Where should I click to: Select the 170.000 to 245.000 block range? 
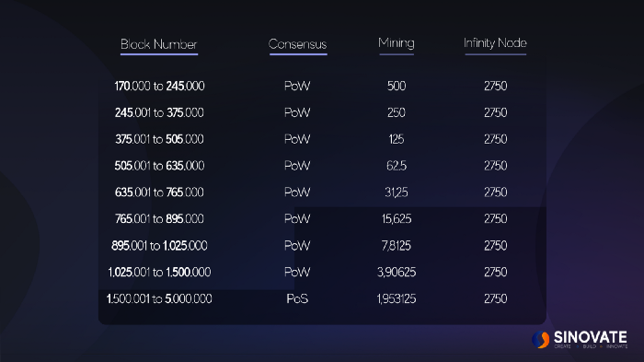click(159, 86)
